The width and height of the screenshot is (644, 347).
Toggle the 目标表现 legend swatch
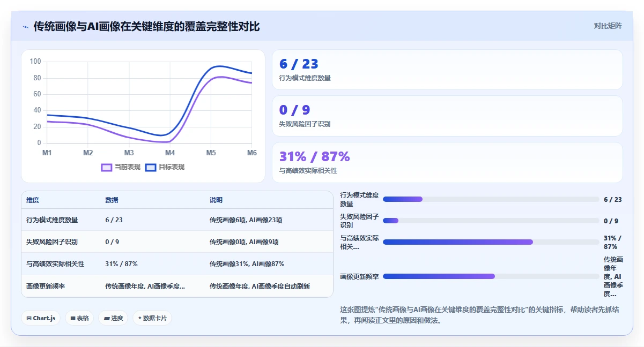[x=151, y=167]
